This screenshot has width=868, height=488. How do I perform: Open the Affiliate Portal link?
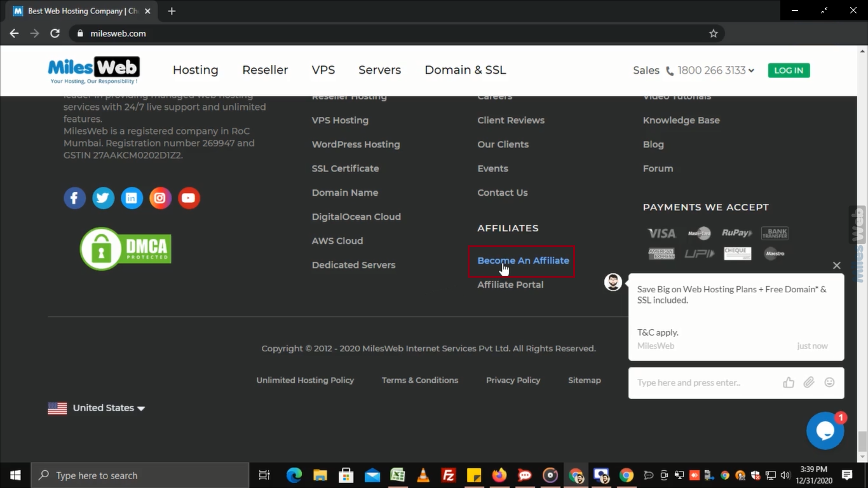point(510,285)
